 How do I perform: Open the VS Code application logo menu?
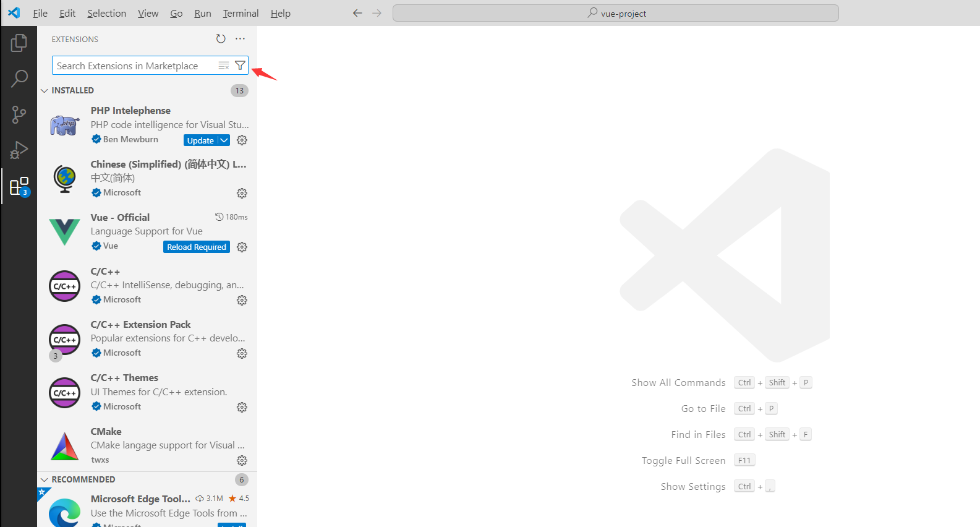click(x=14, y=12)
